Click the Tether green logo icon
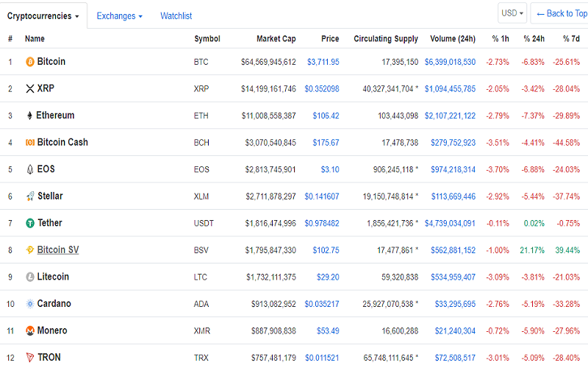588x368 pixels. pos(30,223)
